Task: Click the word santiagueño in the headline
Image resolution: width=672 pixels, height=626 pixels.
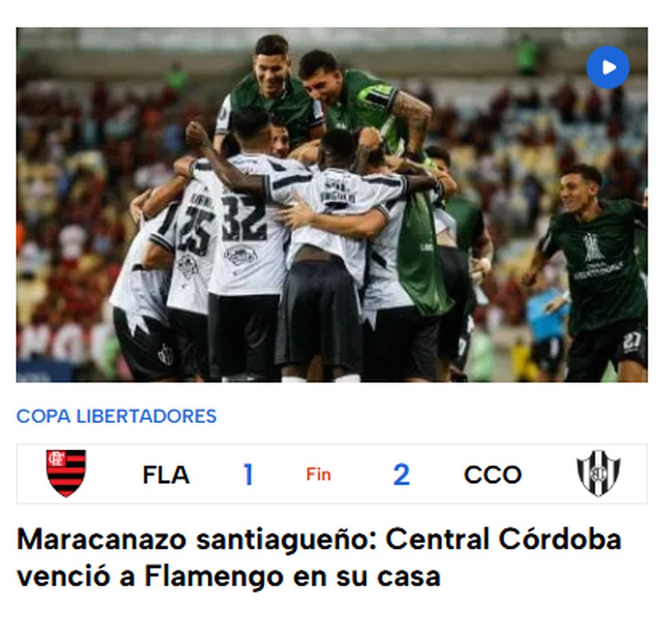Action: (286, 541)
